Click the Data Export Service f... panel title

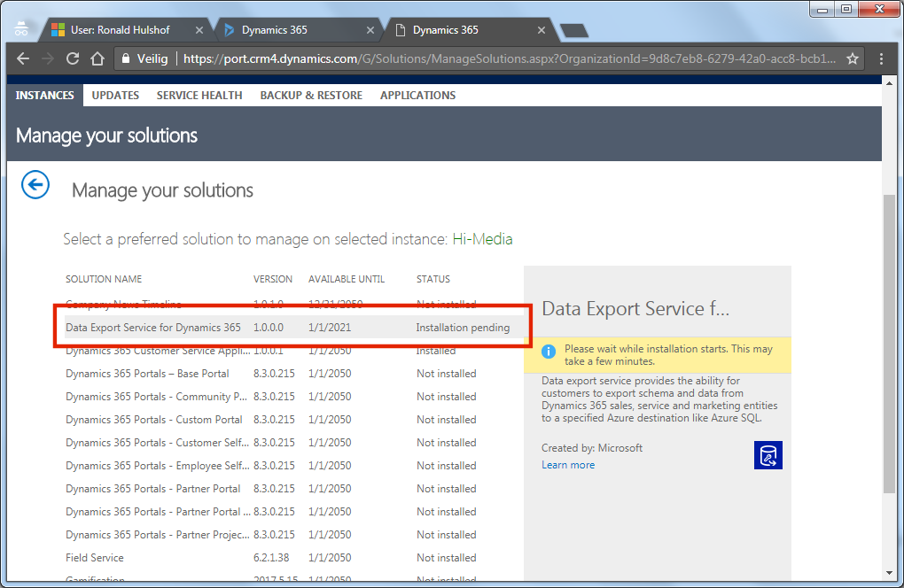(x=635, y=309)
